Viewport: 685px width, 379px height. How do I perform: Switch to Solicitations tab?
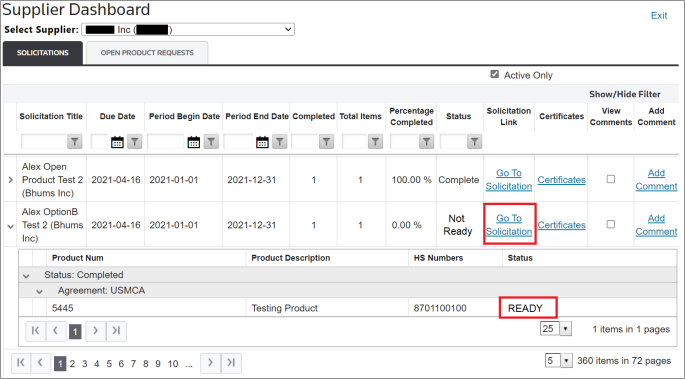pyautogui.click(x=43, y=53)
